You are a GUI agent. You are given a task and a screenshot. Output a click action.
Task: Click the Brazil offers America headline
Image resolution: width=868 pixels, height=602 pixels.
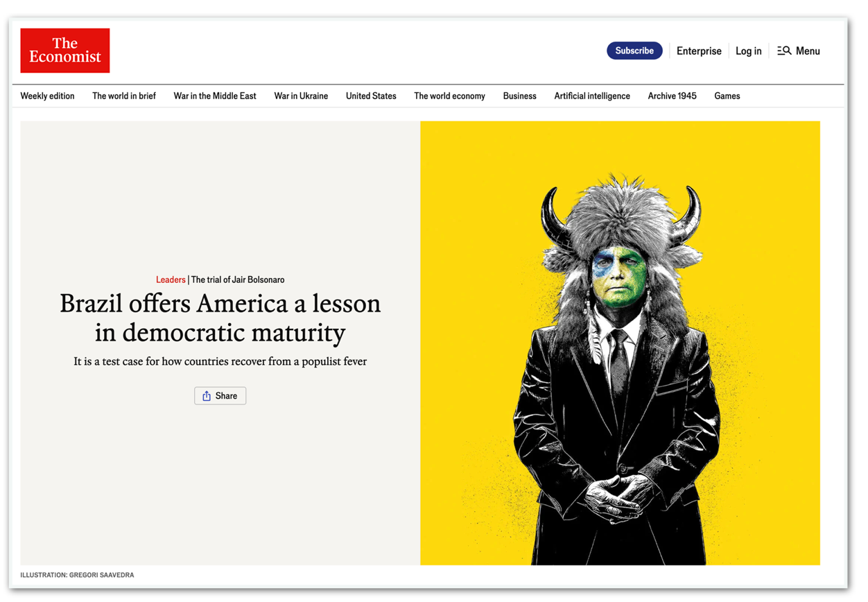[220, 318]
